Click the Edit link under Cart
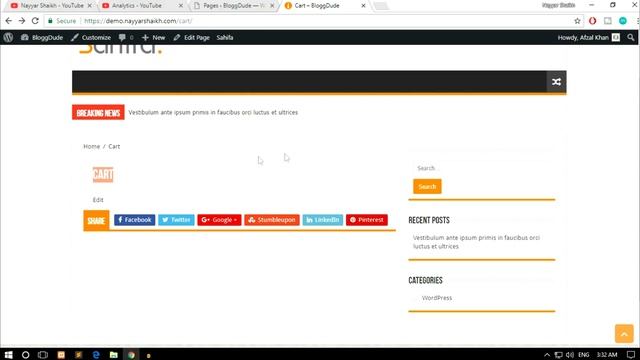 [x=98, y=200]
